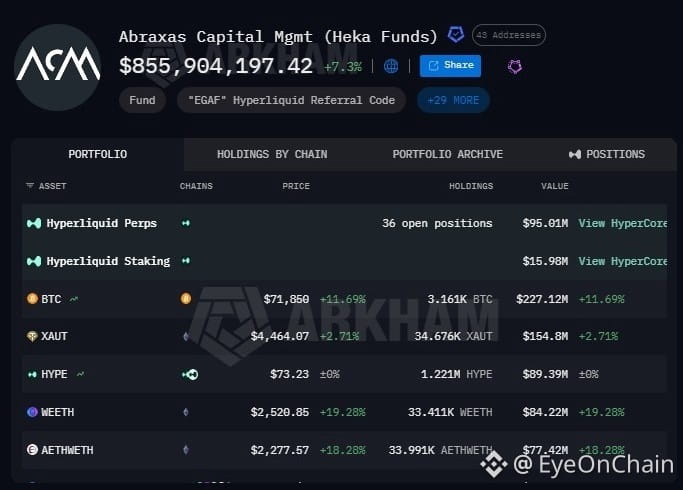683x490 pixels.
Task: Click the Ethereum chain icon in XAUT row
Action: [186, 336]
